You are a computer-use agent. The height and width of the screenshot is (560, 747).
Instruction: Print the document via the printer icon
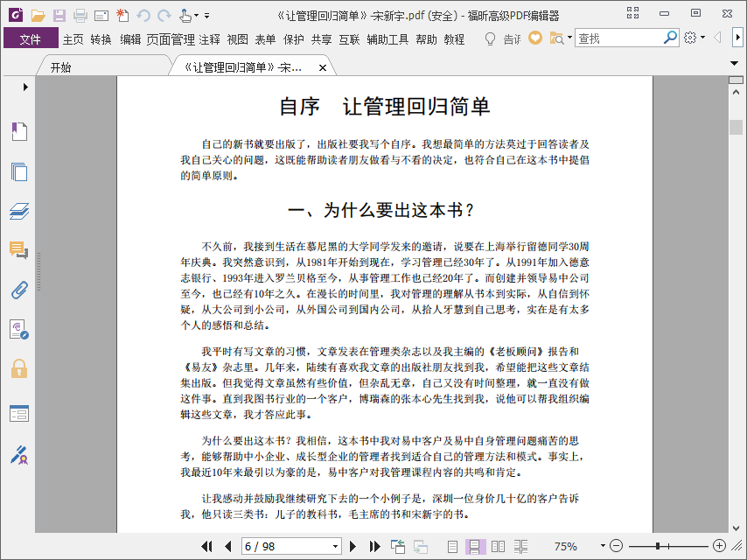click(80, 16)
